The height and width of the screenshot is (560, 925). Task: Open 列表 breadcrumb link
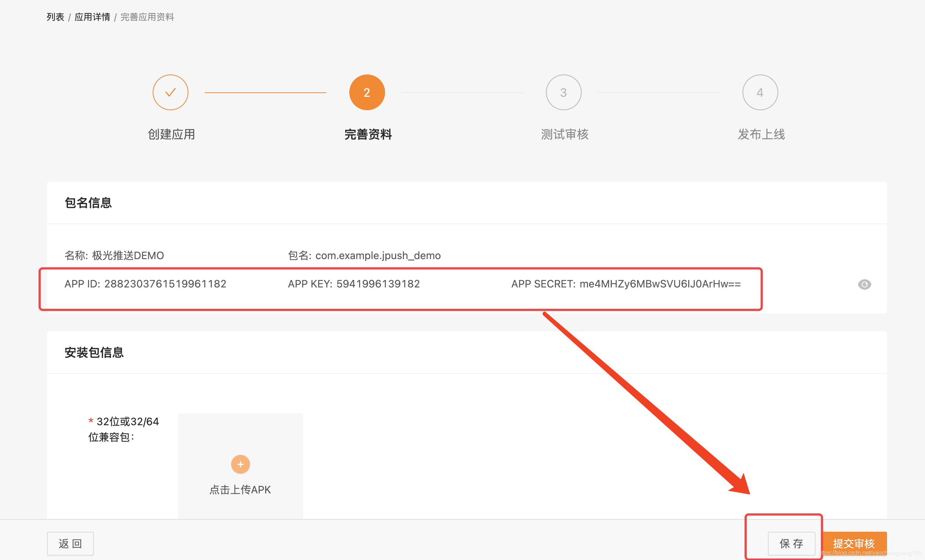click(x=55, y=17)
